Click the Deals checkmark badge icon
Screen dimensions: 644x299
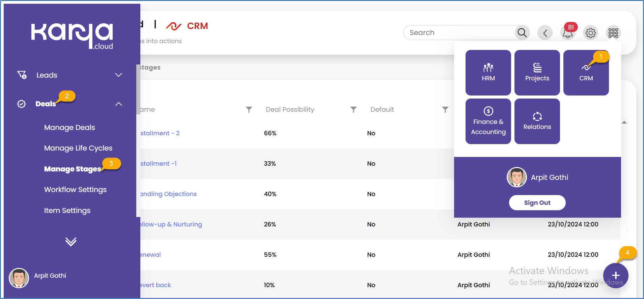[x=21, y=104]
